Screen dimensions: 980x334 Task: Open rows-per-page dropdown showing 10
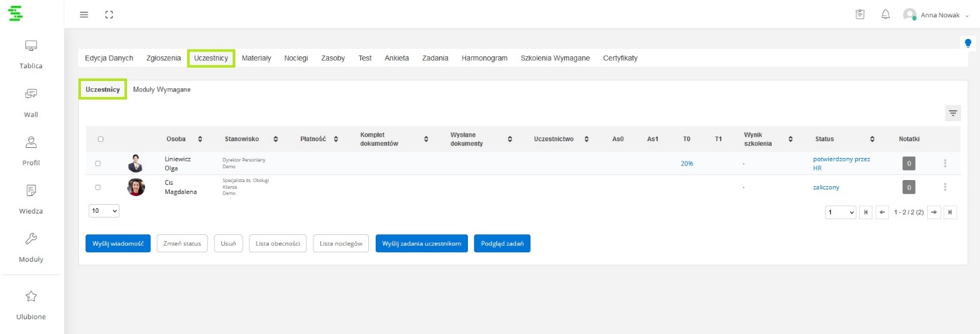coord(104,211)
